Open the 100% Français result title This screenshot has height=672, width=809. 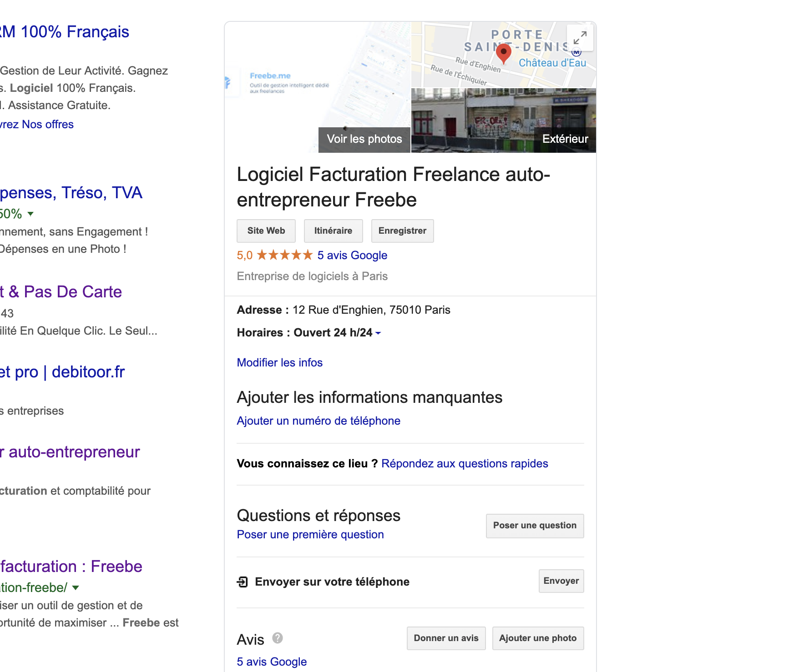tap(65, 32)
